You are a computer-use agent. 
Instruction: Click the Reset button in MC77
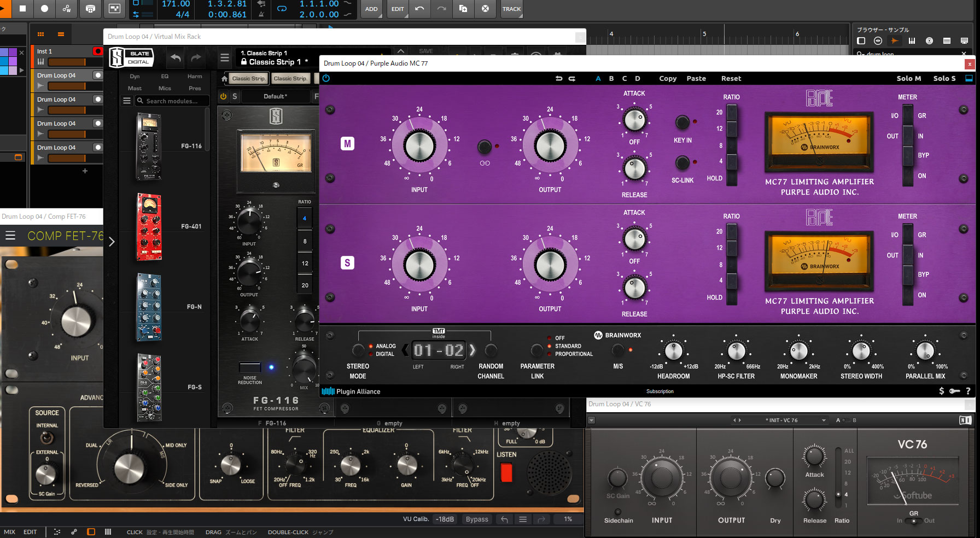(731, 78)
